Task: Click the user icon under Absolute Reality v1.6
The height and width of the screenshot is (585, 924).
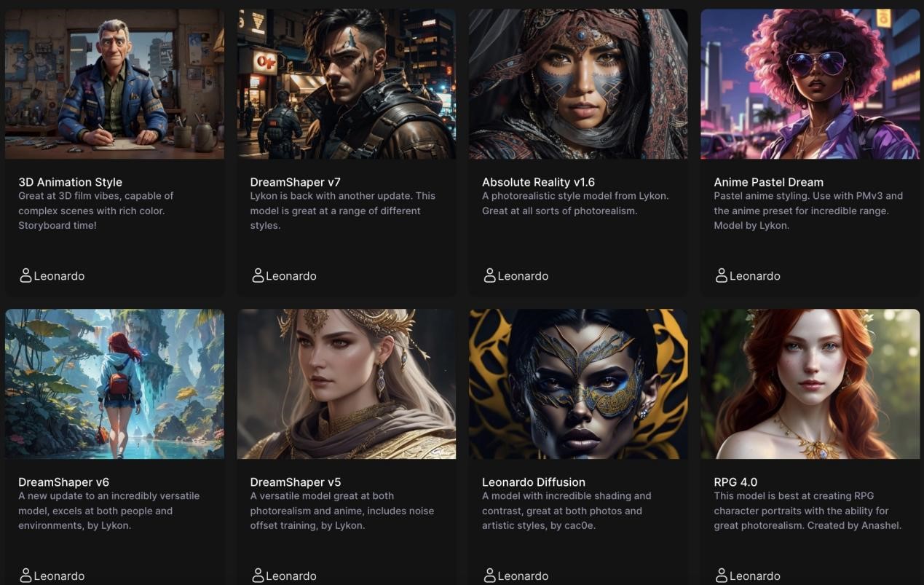Action: click(489, 275)
